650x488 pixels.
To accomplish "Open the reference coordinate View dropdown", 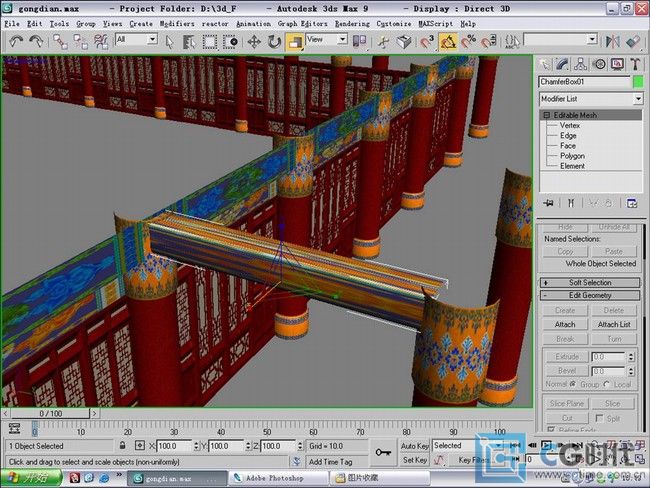I will point(327,39).
